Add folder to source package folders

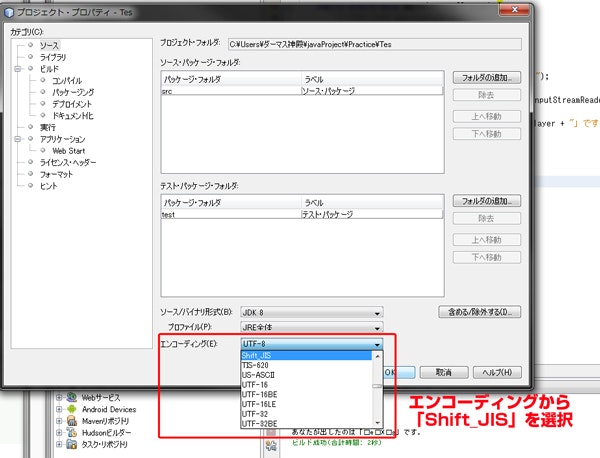click(x=487, y=78)
